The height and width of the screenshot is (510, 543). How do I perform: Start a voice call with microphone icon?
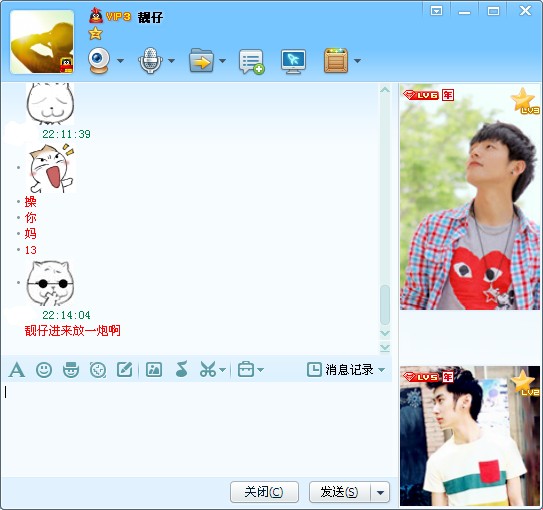click(x=150, y=61)
